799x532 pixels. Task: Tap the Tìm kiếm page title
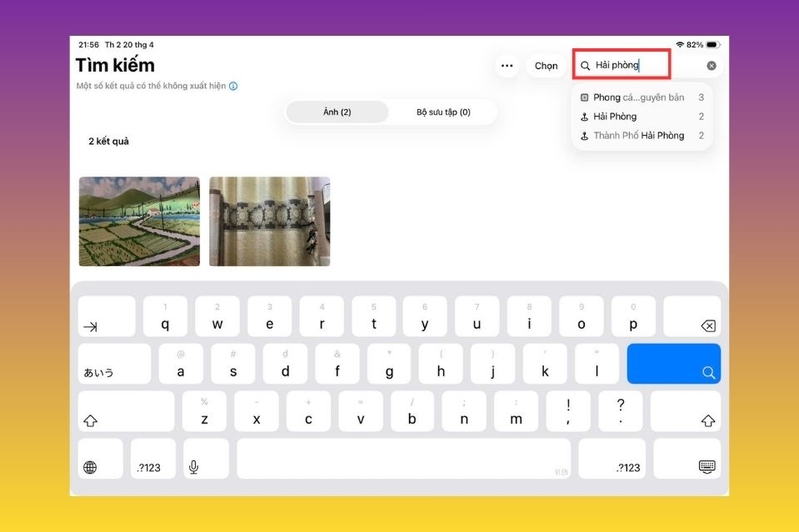click(115, 65)
